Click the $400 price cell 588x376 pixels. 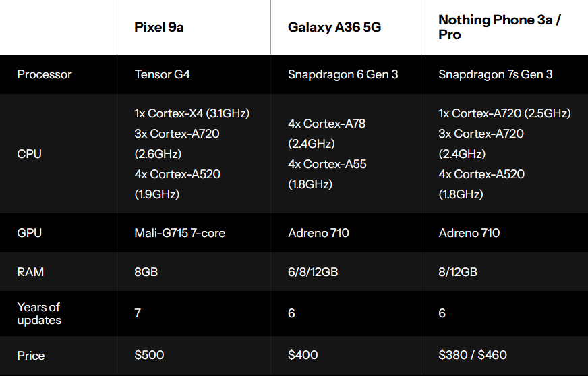(x=303, y=355)
